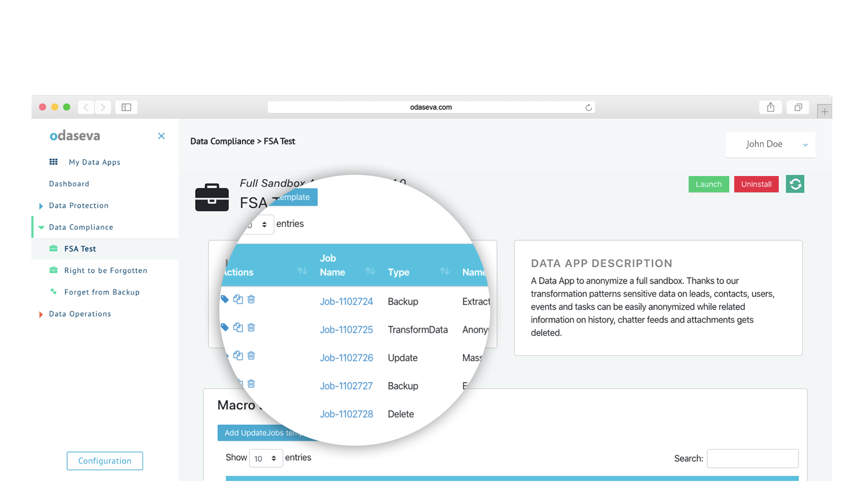
Task: Open Forget from Backup
Action: click(x=102, y=292)
